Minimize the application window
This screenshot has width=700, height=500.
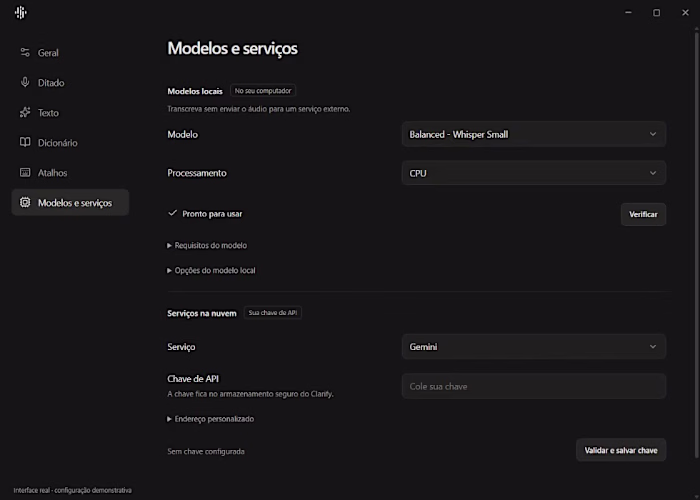[628, 12]
